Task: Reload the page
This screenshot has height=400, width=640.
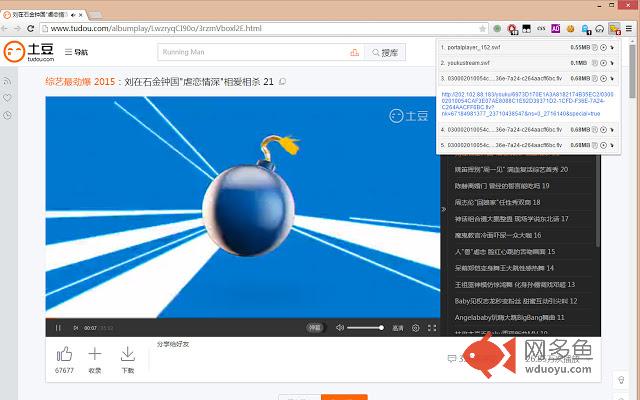Action: pos(30,28)
